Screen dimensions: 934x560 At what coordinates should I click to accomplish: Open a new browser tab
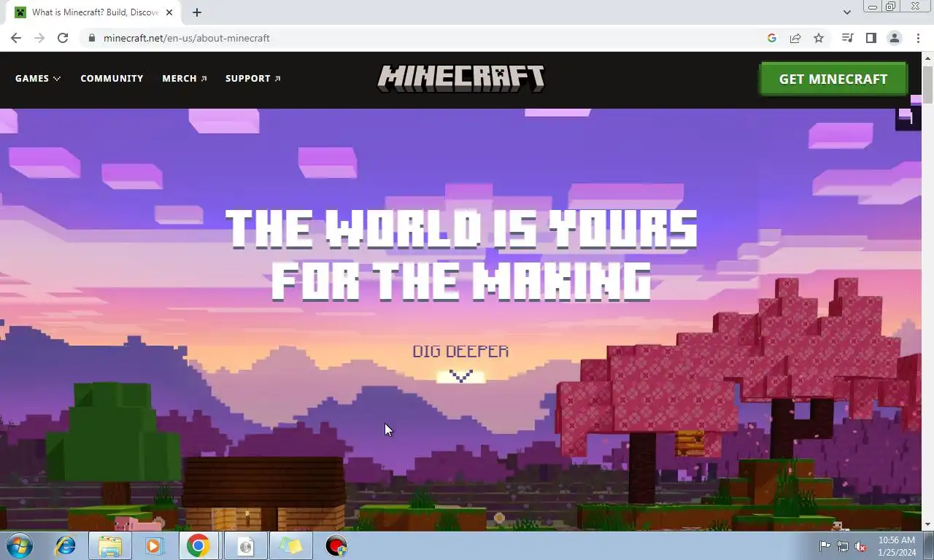point(197,12)
